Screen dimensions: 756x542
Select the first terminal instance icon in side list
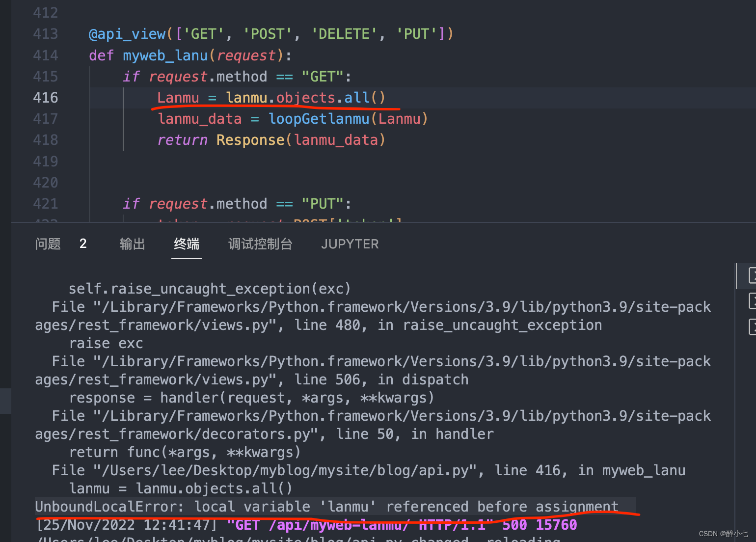tap(752, 275)
